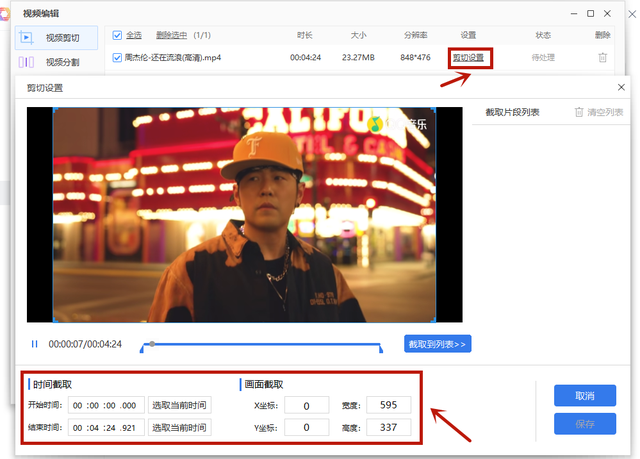Click the 结束时间 input field
The image size is (640, 459).
106,428
